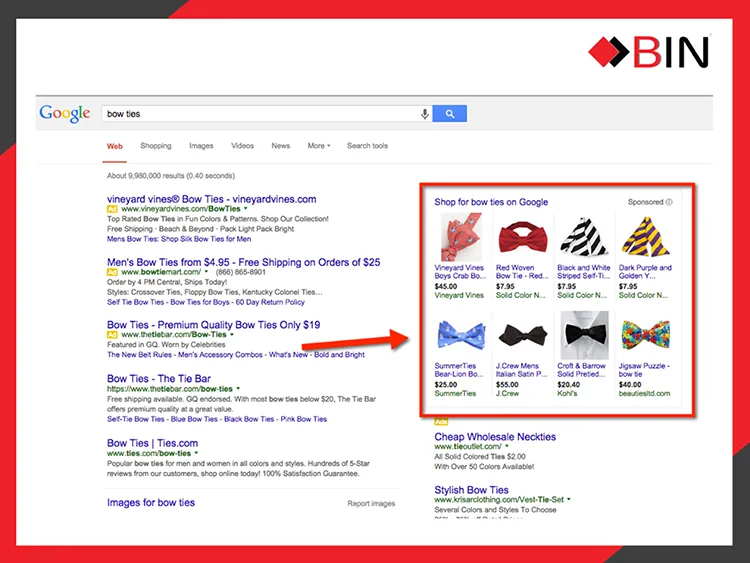The image size is (750, 563).
Task: Click the blue magnifier search button
Action: point(450,114)
